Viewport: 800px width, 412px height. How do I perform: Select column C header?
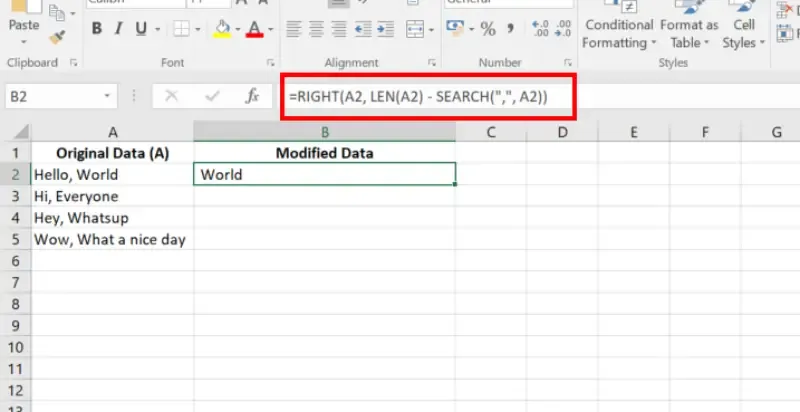[x=491, y=132]
